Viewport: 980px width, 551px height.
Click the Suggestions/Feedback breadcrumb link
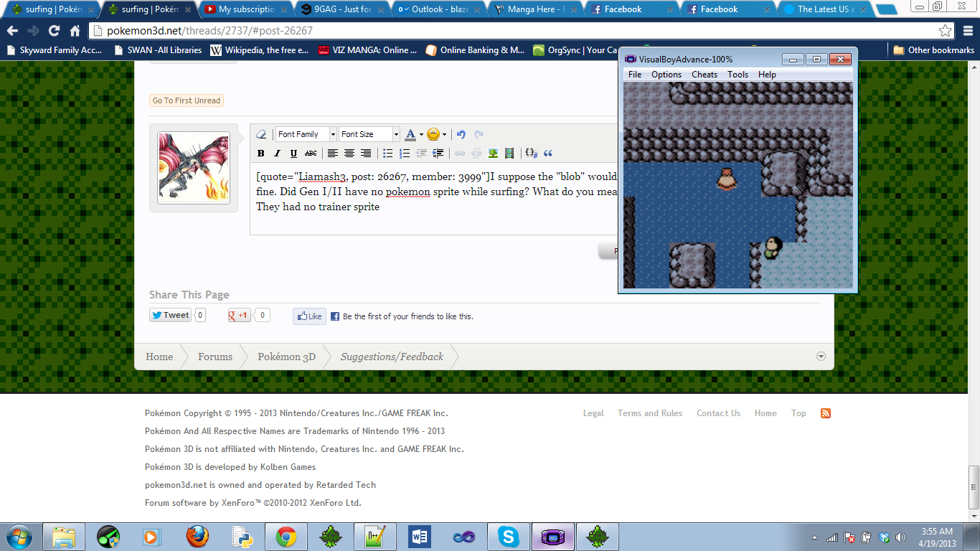(x=392, y=357)
